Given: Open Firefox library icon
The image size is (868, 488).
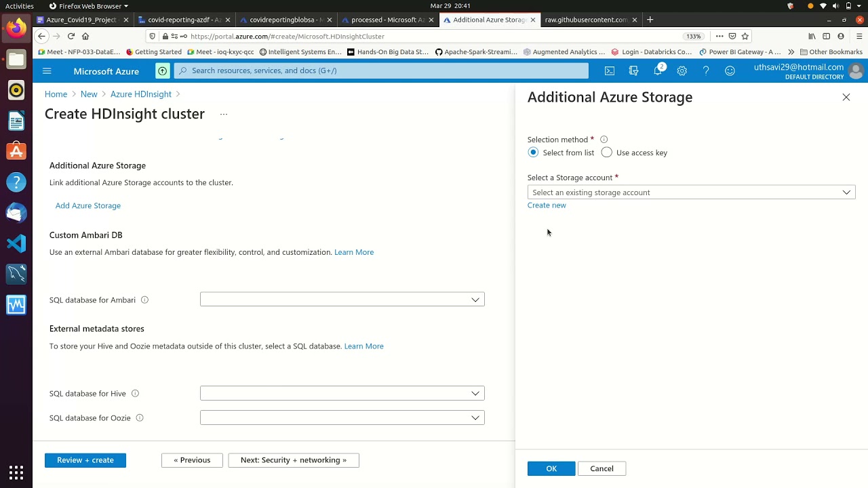Looking at the screenshot, I should click(812, 36).
